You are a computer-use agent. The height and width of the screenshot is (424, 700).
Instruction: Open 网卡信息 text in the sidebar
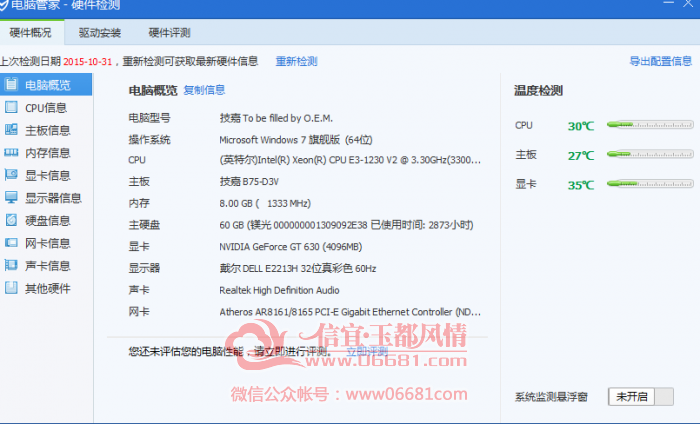48,243
